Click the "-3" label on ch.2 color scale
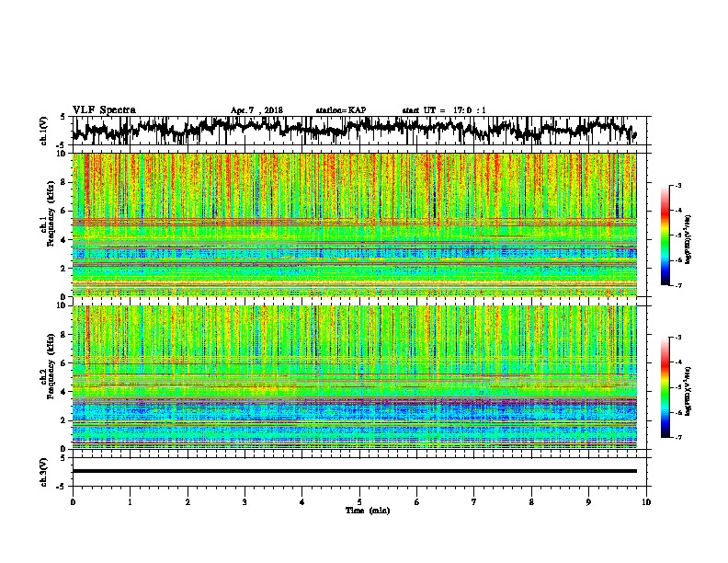The width and height of the screenshot is (728, 563). point(678,338)
